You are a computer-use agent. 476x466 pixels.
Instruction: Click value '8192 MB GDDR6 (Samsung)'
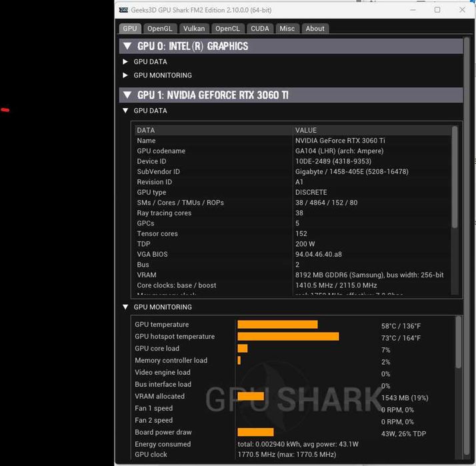339,275
